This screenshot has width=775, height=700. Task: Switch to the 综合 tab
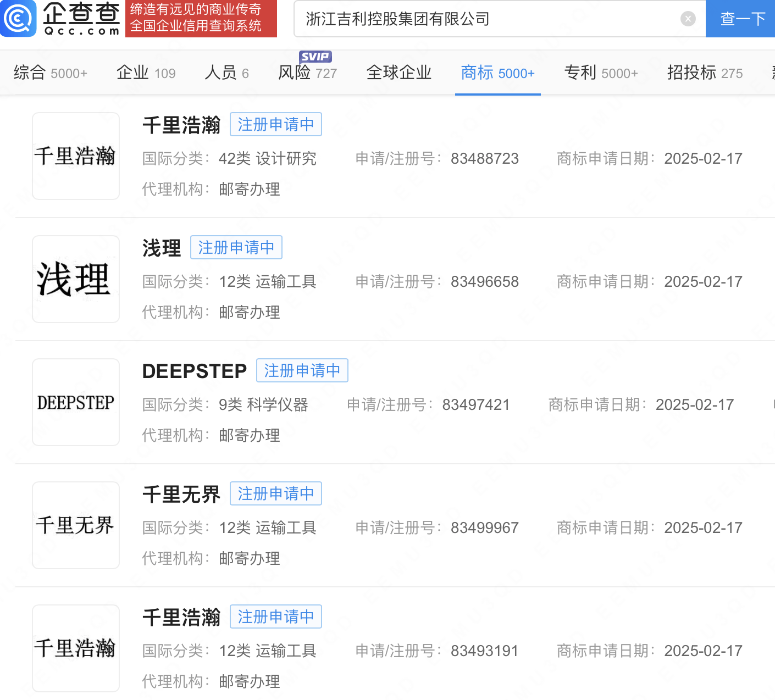(x=51, y=73)
